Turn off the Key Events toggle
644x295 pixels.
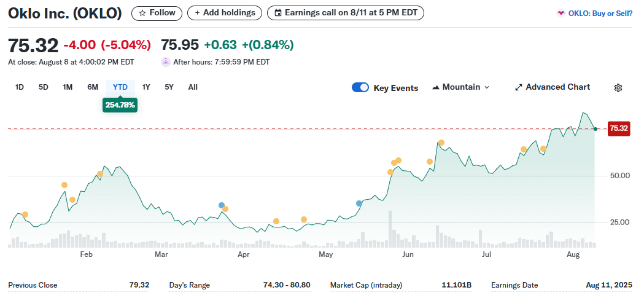[360, 88]
